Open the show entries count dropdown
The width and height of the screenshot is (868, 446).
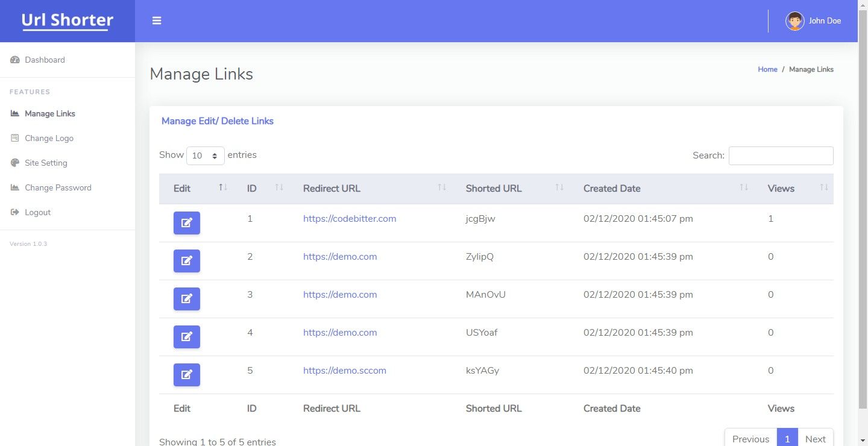tap(205, 155)
